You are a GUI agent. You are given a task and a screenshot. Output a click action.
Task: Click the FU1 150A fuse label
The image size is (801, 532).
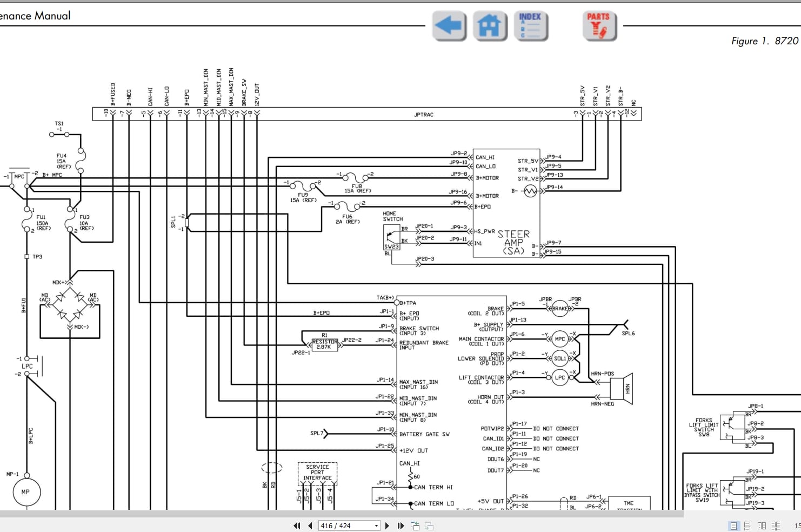(x=43, y=223)
